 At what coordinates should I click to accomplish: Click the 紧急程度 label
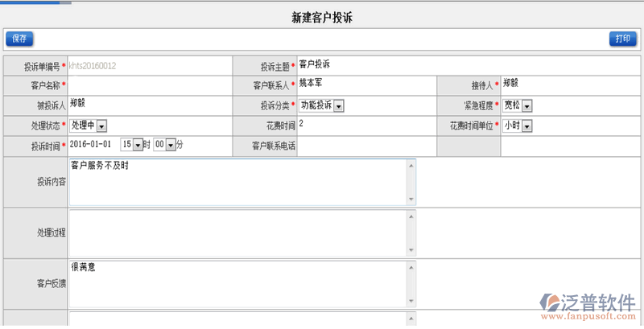[478, 106]
